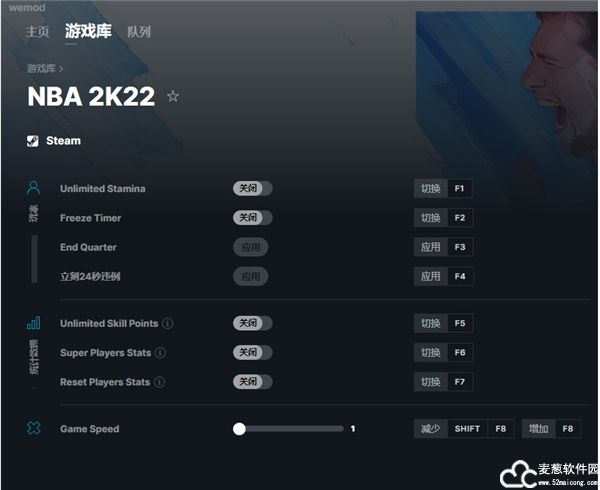Turn on Super Players Stats toggle

tap(253, 352)
